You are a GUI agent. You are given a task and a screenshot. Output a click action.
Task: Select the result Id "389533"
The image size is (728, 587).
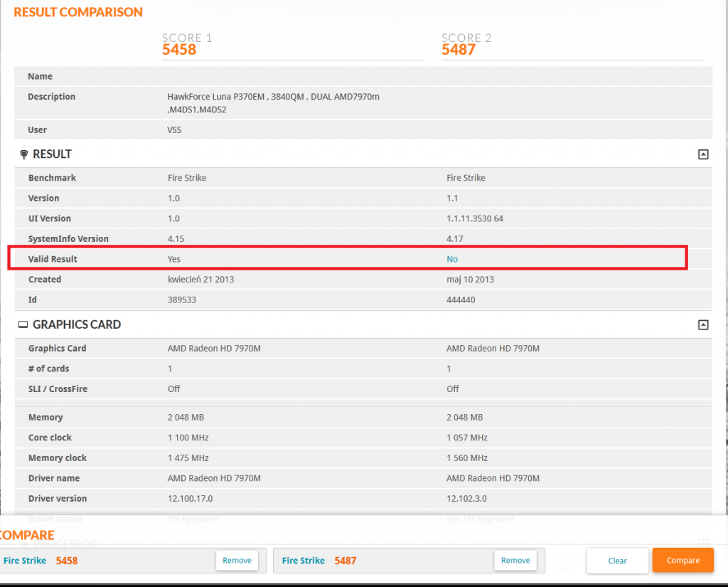[x=182, y=300]
